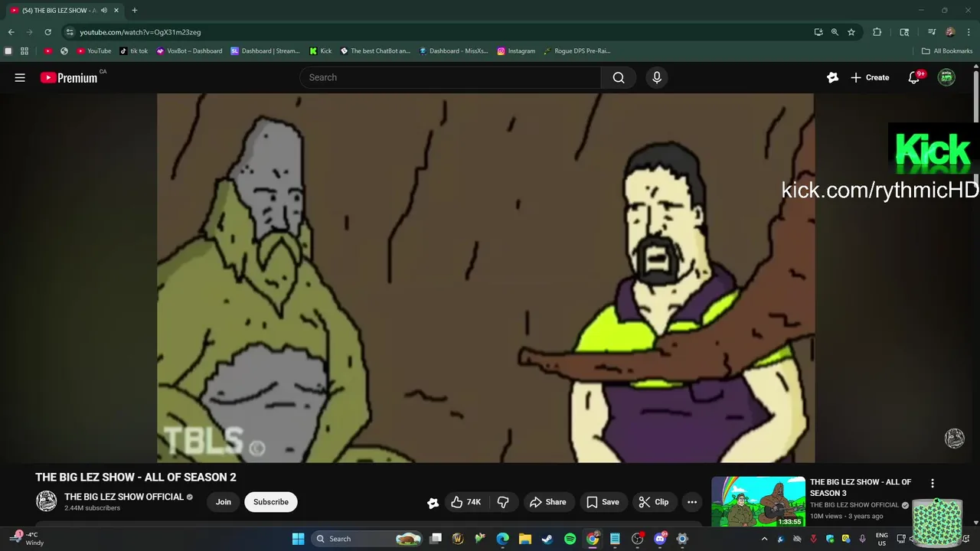Click the install app icon in address bar
This screenshot has height=551, width=980.
pos(818,32)
